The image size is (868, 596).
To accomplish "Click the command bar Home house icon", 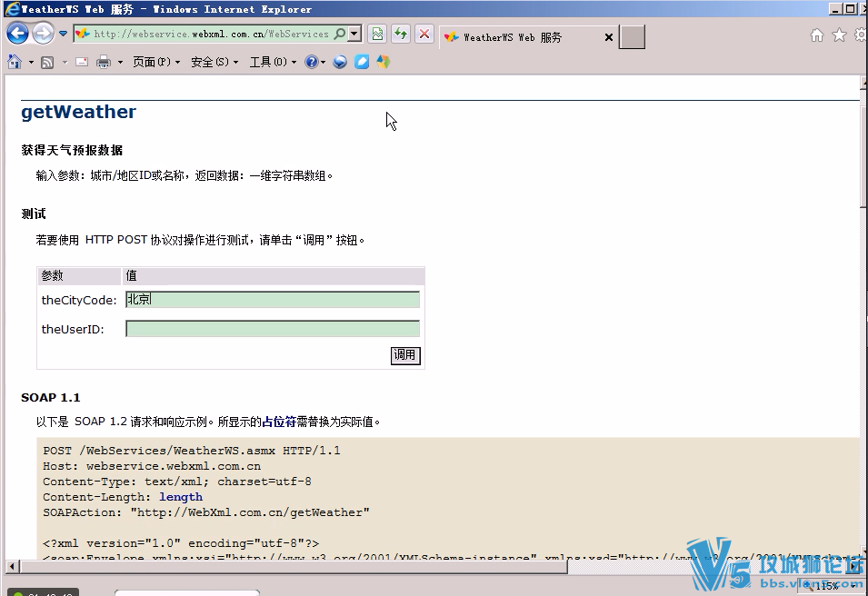I will pos(15,62).
